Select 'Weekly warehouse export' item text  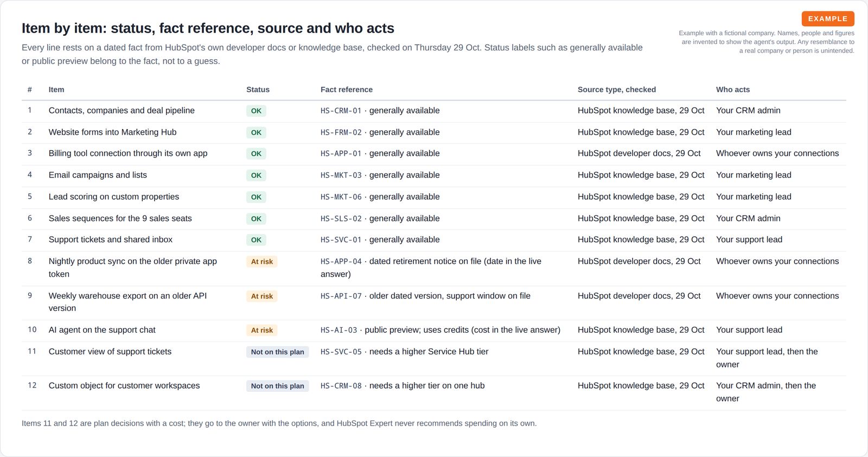coord(127,302)
